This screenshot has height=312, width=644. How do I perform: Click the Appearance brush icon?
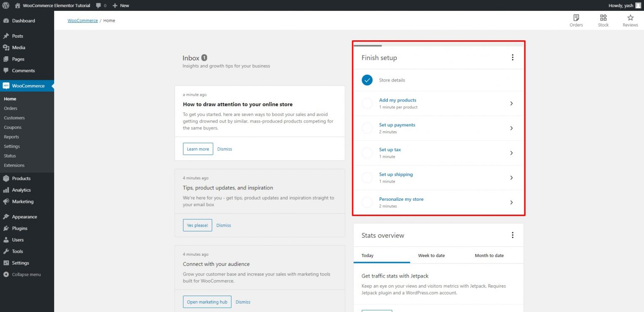tap(7, 216)
